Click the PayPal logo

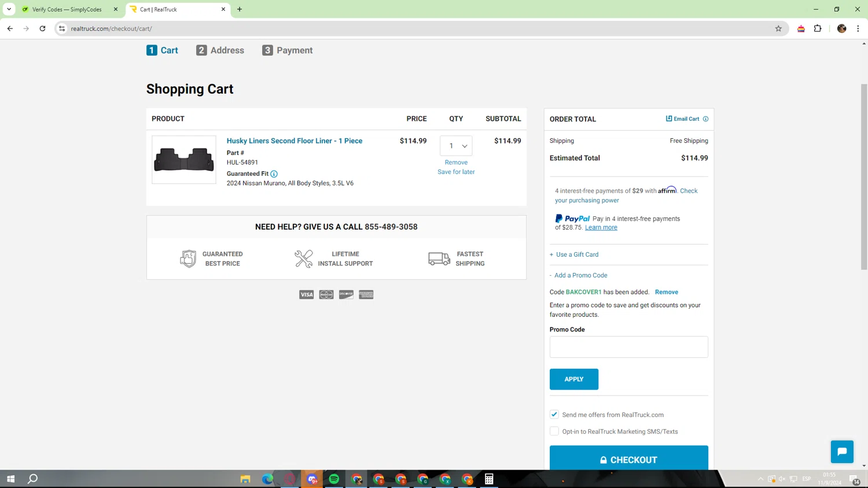point(572,219)
